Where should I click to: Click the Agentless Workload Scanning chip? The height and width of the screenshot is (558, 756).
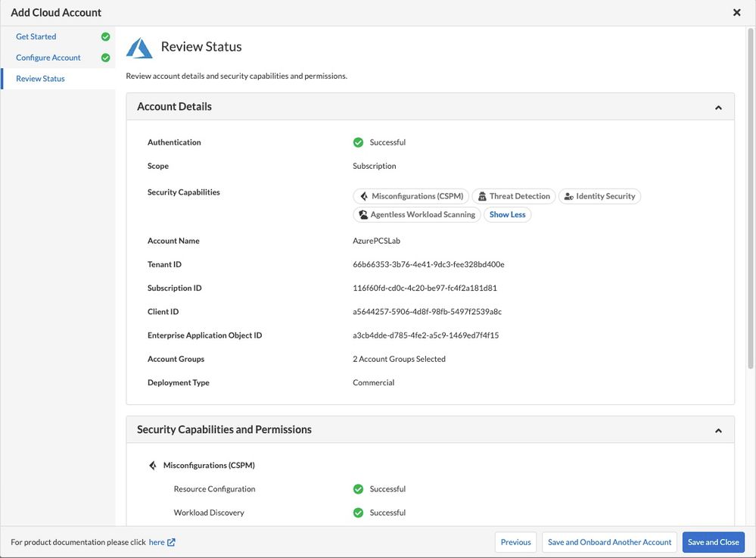pyautogui.click(x=416, y=215)
